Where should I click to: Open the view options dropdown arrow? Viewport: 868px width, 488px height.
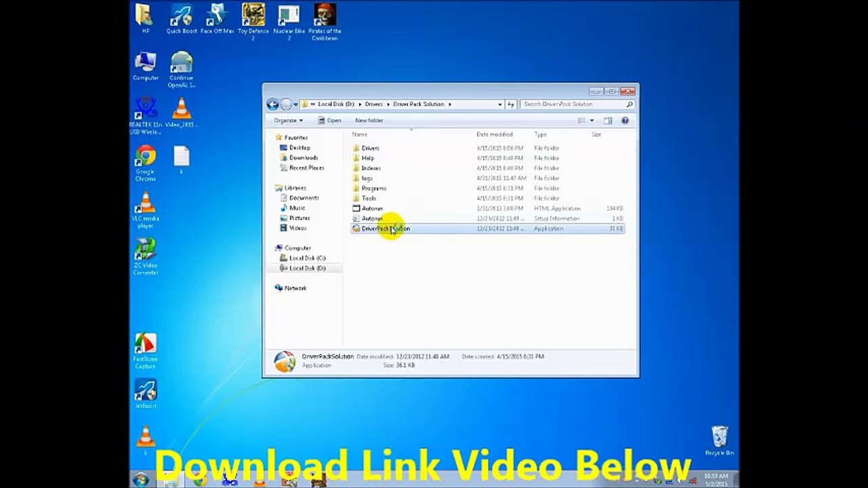pyautogui.click(x=592, y=121)
